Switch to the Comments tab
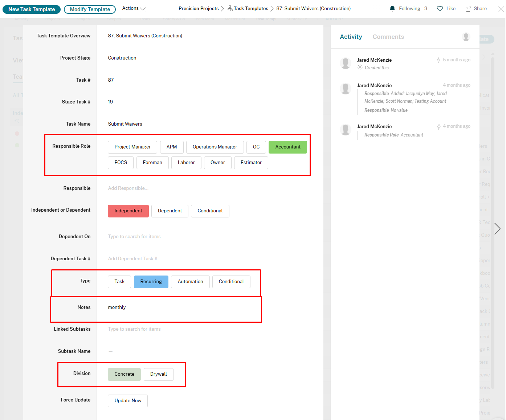Image resolution: width=506 pixels, height=420 pixels. tap(388, 37)
